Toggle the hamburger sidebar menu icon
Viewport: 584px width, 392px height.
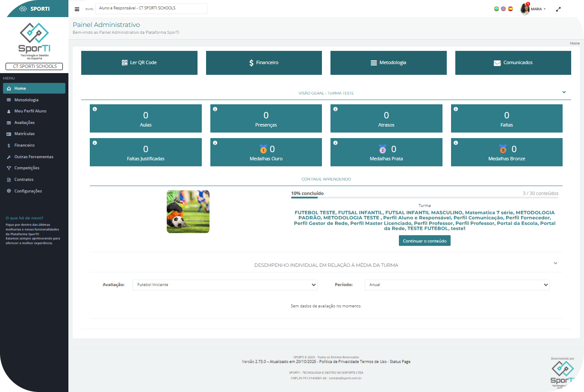coord(77,9)
